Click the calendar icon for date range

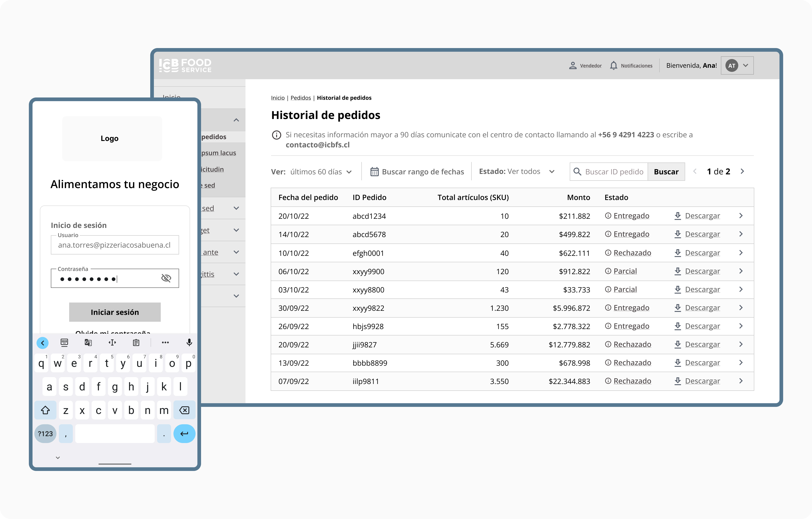[374, 172]
